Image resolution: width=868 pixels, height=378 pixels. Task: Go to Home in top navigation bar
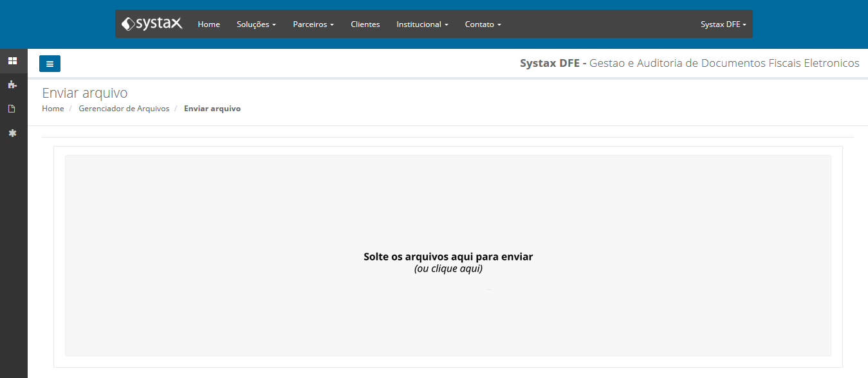click(208, 24)
